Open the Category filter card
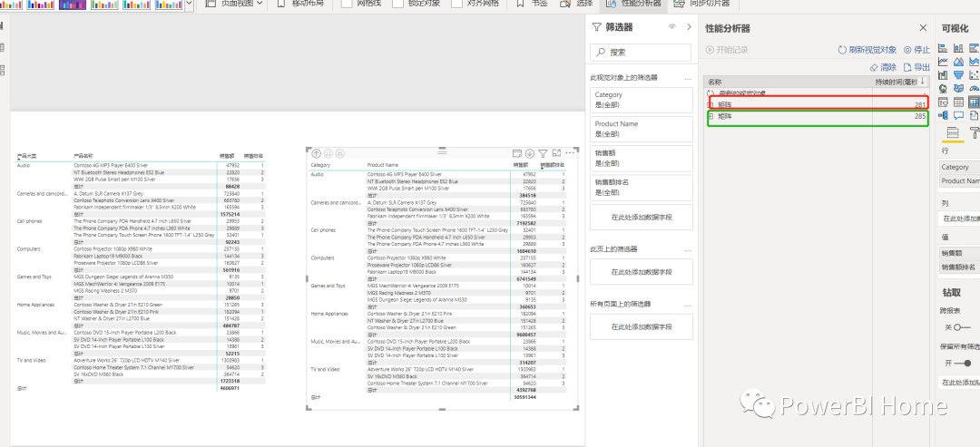980x447 pixels. click(x=642, y=100)
